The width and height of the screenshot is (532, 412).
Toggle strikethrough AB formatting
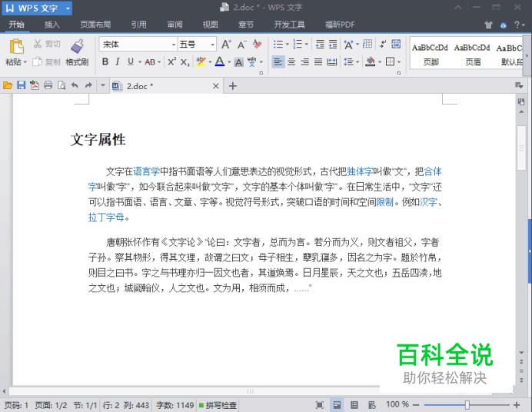click(x=150, y=62)
